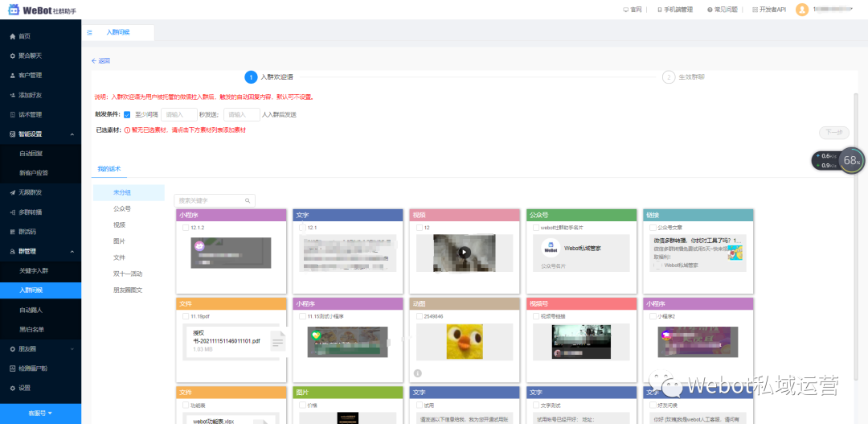Open the 常见问题 link
Image resolution: width=868 pixels, height=424 pixels.
click(x=721, y=10)
